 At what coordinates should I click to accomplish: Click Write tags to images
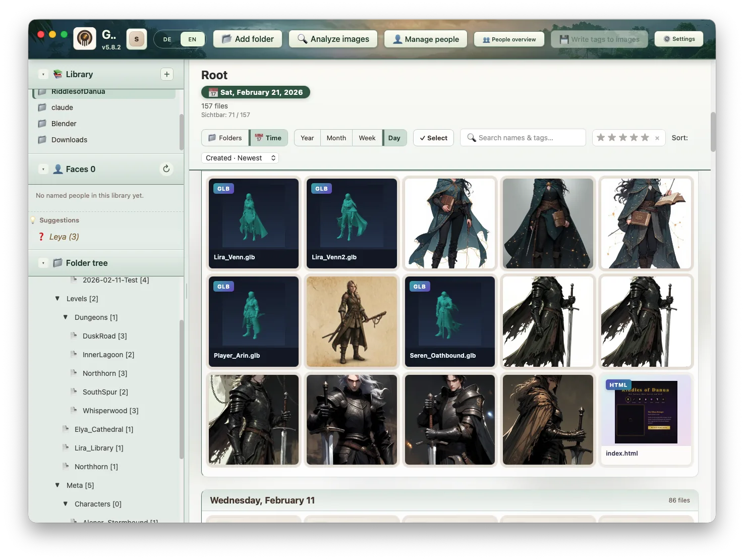click(599, 39)
